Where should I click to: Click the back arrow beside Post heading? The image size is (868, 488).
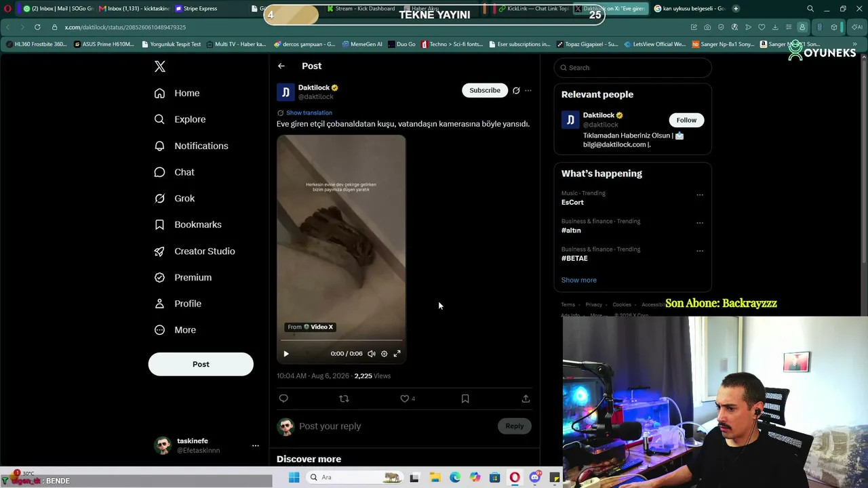tap(281, 66)
